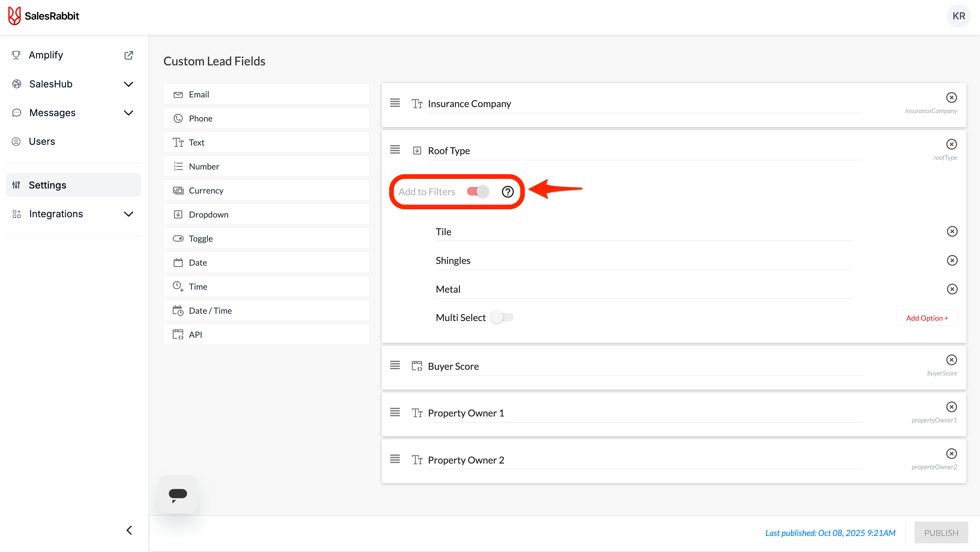
Task: Expand the Integrations submenu
Action: pyautogui.click(x=129, y=214)
